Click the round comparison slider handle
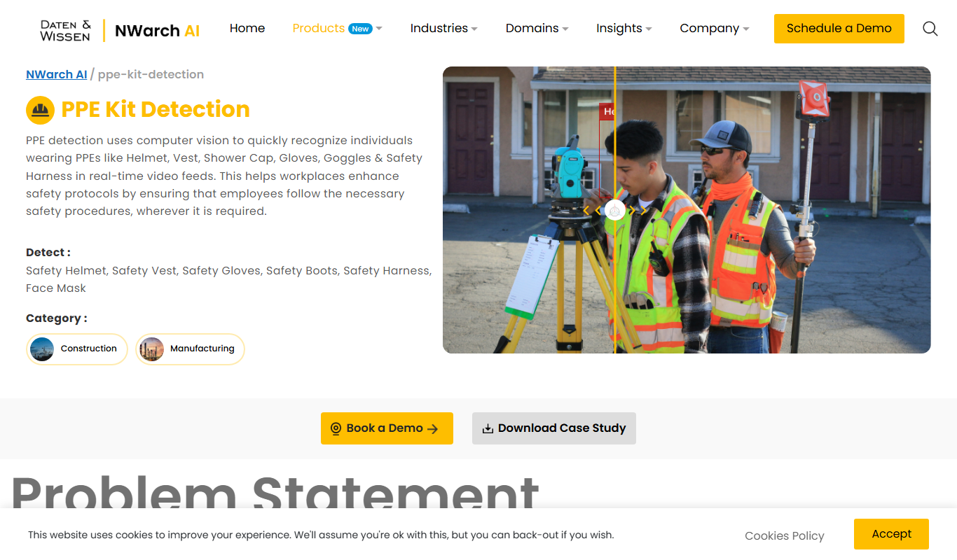 614,210
